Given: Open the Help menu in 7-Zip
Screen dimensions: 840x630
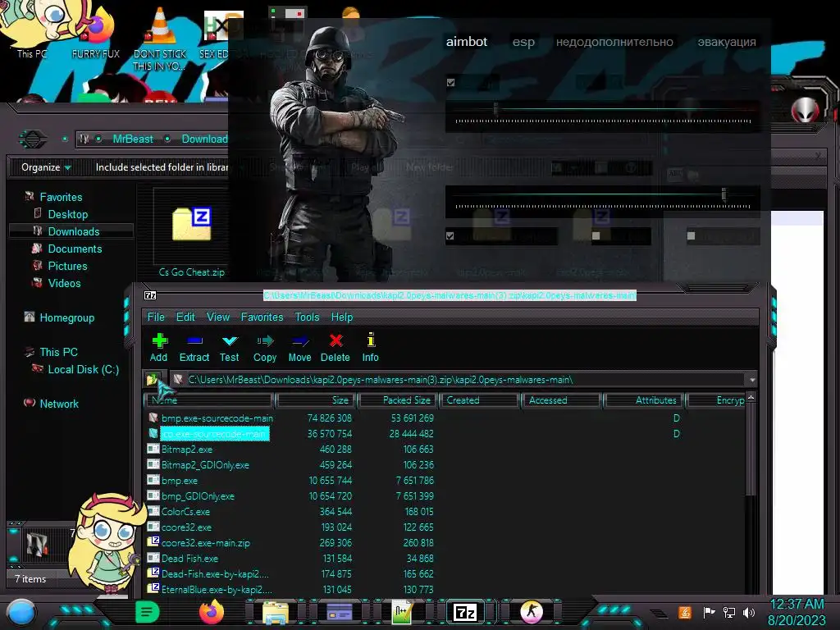Looking at the screenshot, I should [x=342, y=317].
